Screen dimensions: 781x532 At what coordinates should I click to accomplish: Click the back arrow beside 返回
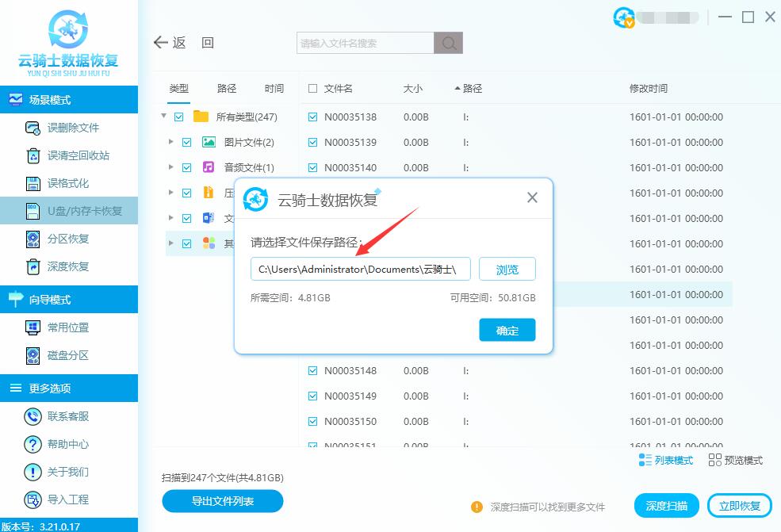161,43
